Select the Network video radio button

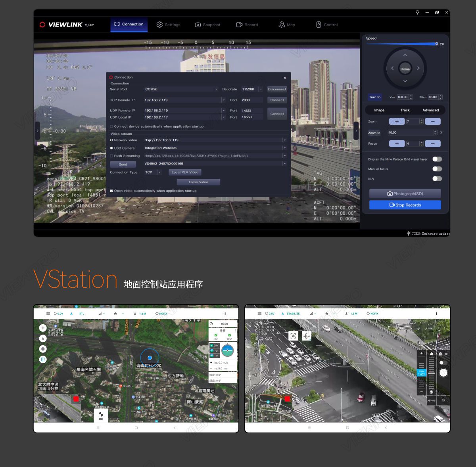click(111, 140)
